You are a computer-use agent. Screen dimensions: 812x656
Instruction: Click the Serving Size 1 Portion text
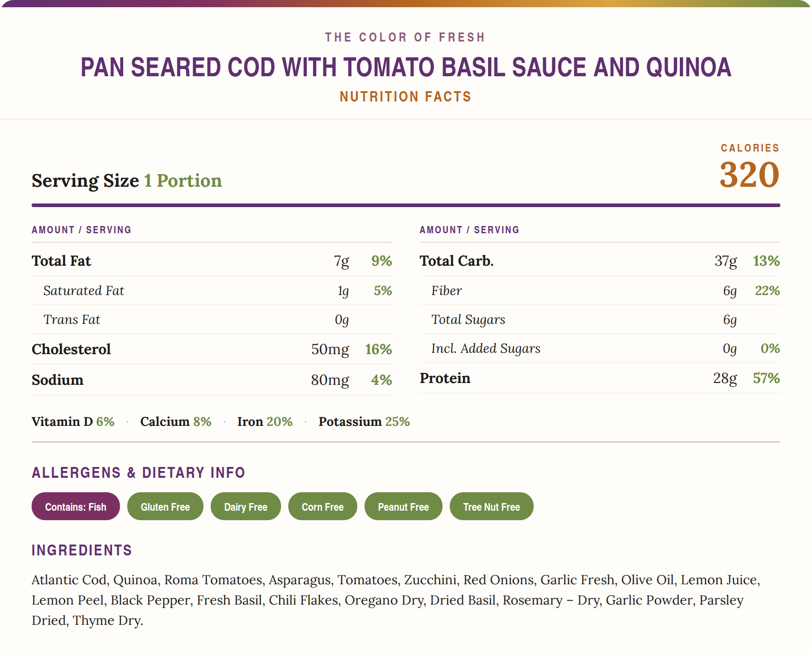pyautogui.click(x=127, y=180)
